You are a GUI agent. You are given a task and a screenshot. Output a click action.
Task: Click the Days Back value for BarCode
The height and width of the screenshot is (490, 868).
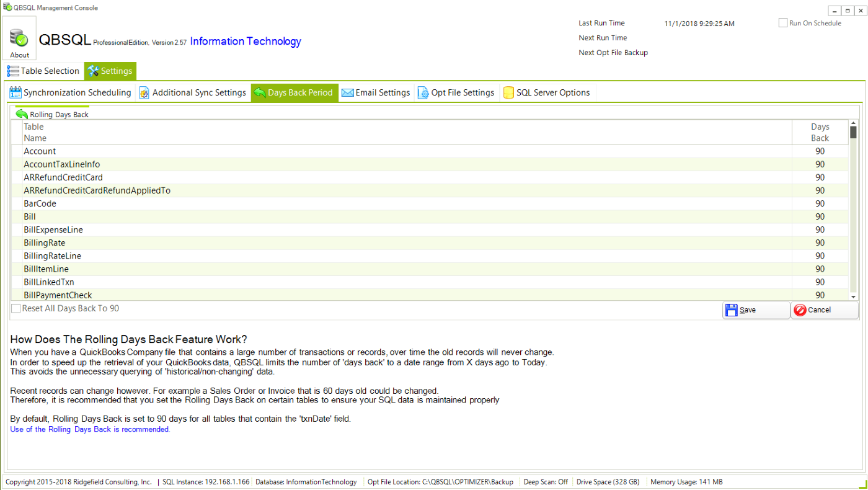820,203
